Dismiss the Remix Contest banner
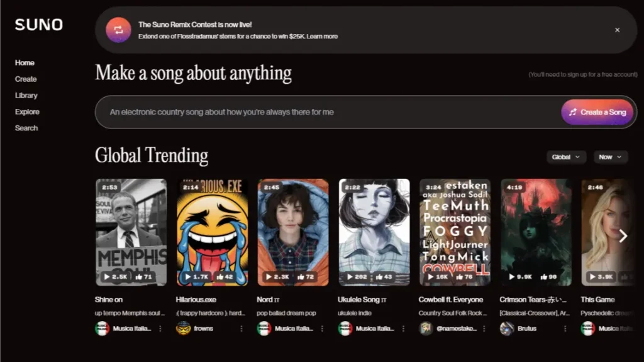 618,30
